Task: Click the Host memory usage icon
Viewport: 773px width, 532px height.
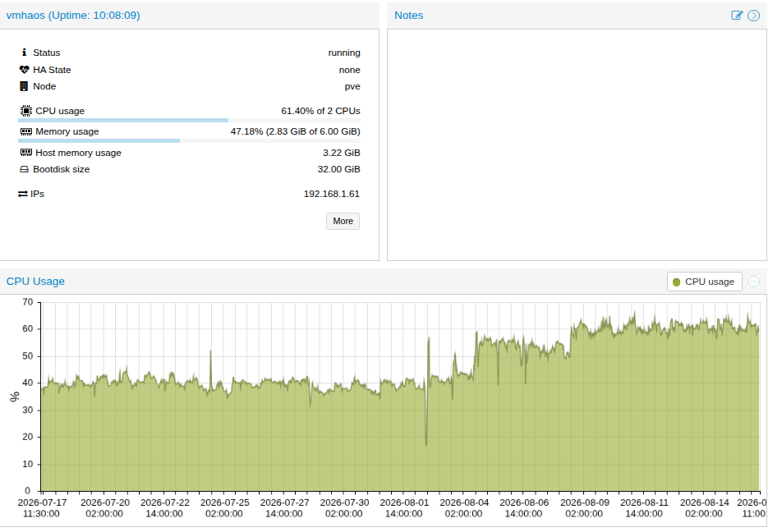Action: (x=26, y=153)
